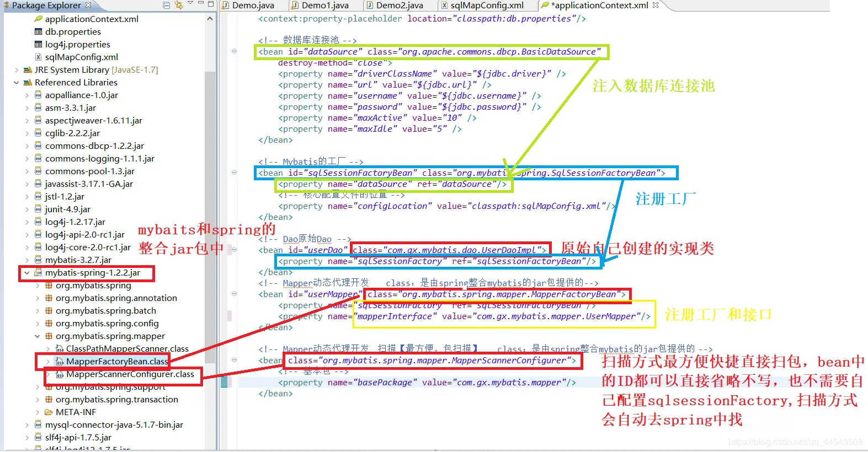Click Collapse All icon in Package Explorer
Screen dimensions: 868x452
[x=167, y=5]
